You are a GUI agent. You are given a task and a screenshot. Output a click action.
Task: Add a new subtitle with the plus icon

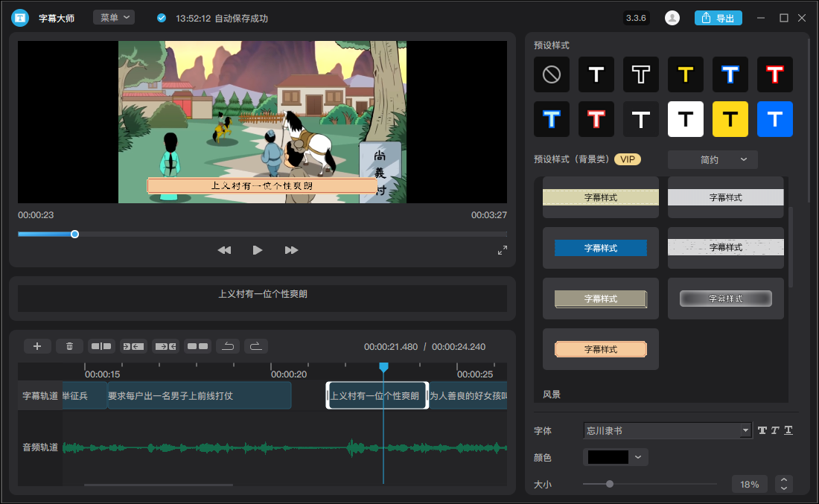tap(37, 346)
